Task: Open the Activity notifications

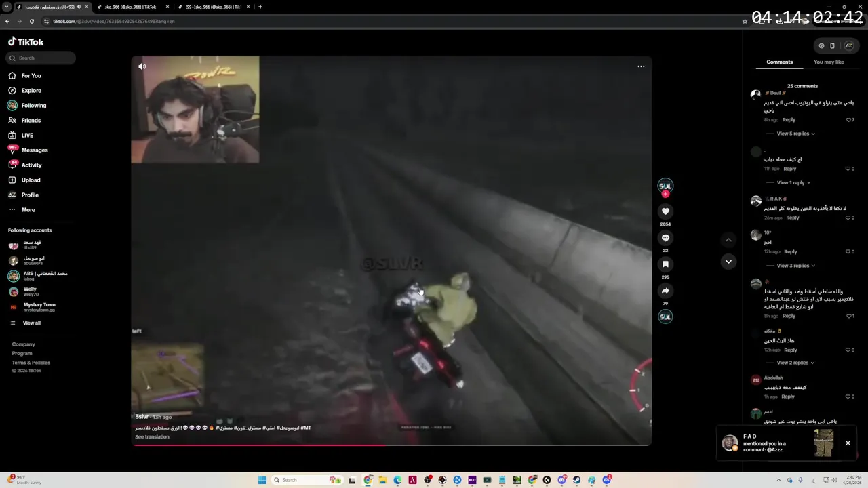Action: pos(25,165)
